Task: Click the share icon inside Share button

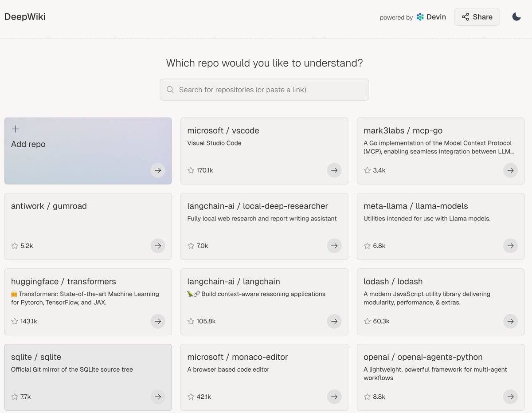Action: [465, 17]
